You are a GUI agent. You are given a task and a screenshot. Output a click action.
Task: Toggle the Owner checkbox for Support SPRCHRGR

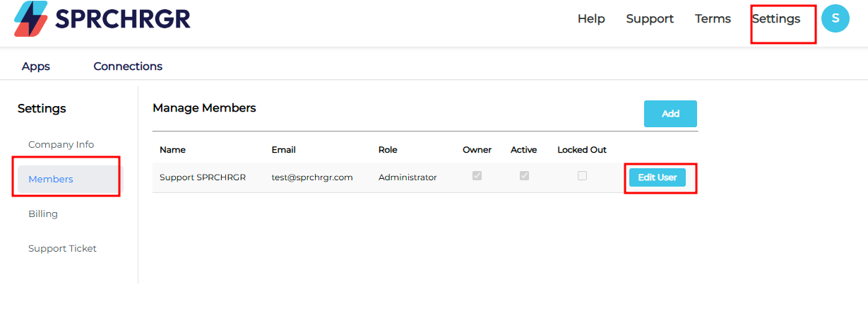tap(477, 176)
